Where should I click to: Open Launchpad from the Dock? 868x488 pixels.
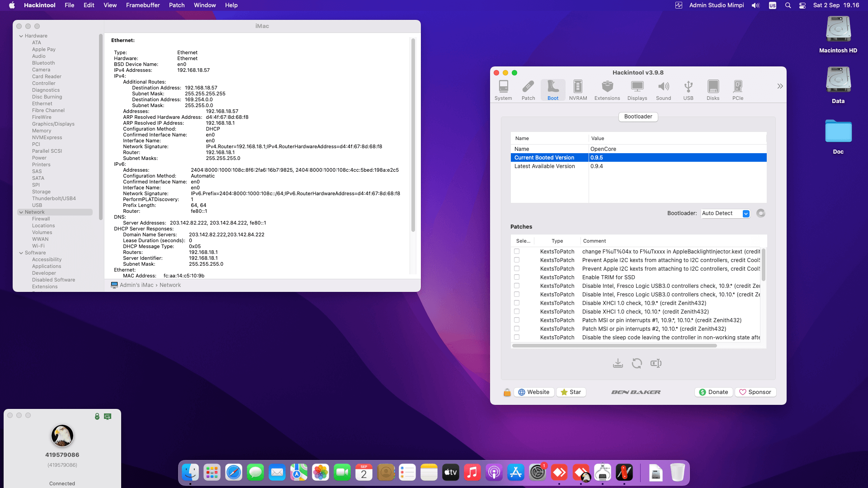[x=212, y=473]
